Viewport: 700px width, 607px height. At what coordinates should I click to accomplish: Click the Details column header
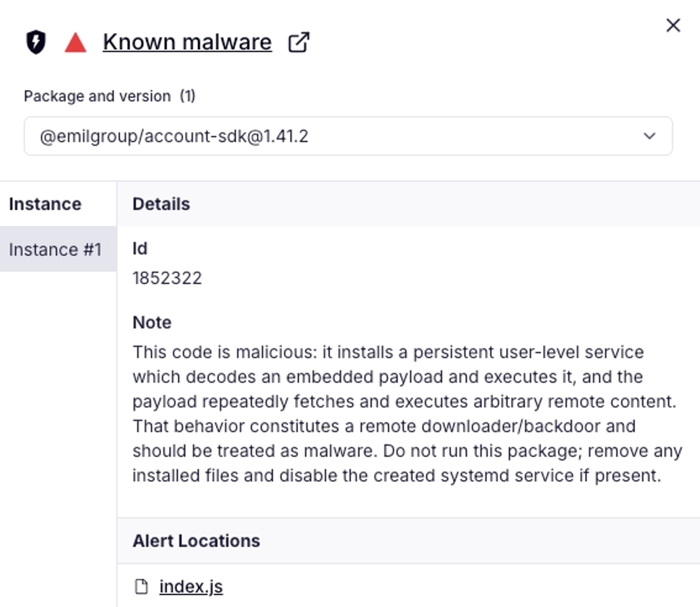point(161,204)
